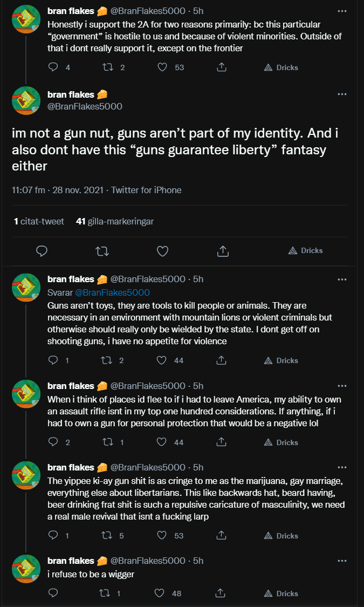364x607 pixels.
Task: Click Dricks on the 'Guns aren't toys' tweet
Action: [282, 360]
